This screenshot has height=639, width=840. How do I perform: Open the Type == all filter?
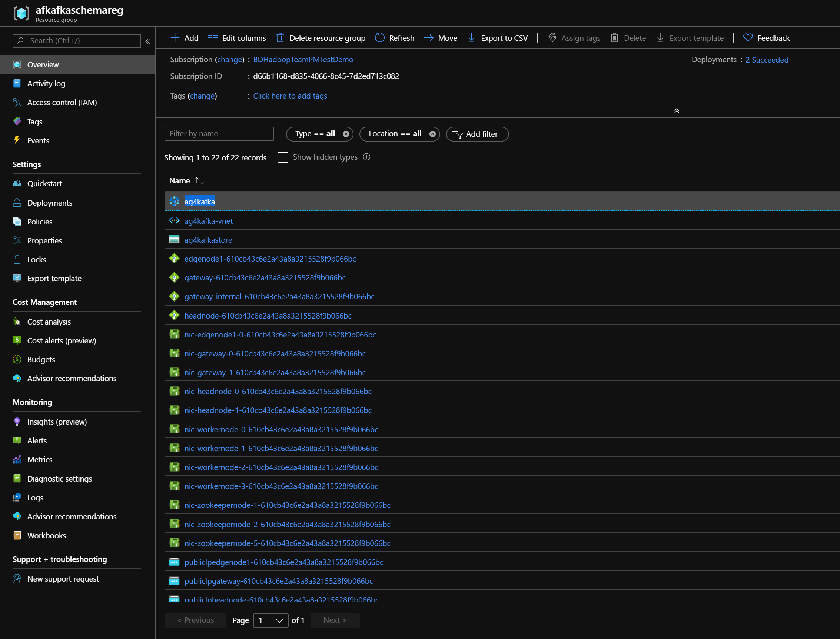315,134
